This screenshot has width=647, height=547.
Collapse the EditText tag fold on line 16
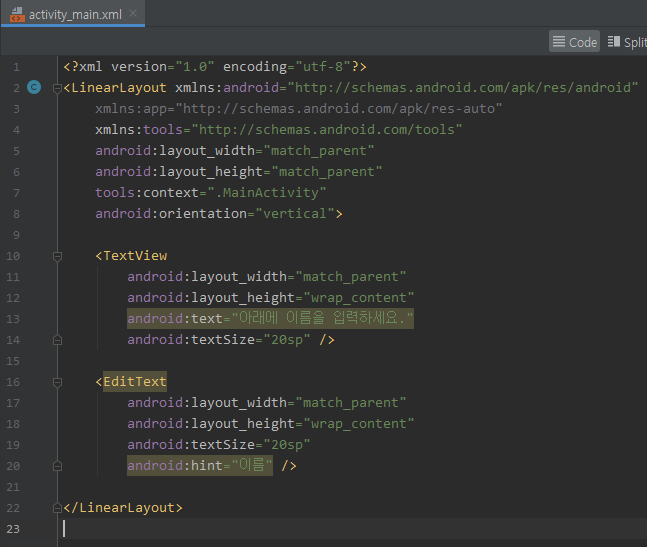pos(57,382)
